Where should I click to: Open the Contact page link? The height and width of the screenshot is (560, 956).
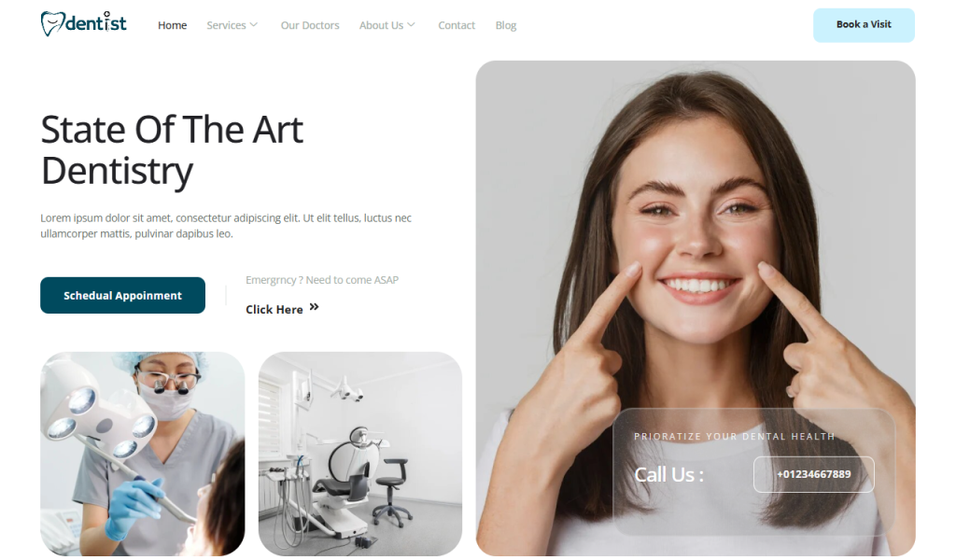[x=456, y=25]
